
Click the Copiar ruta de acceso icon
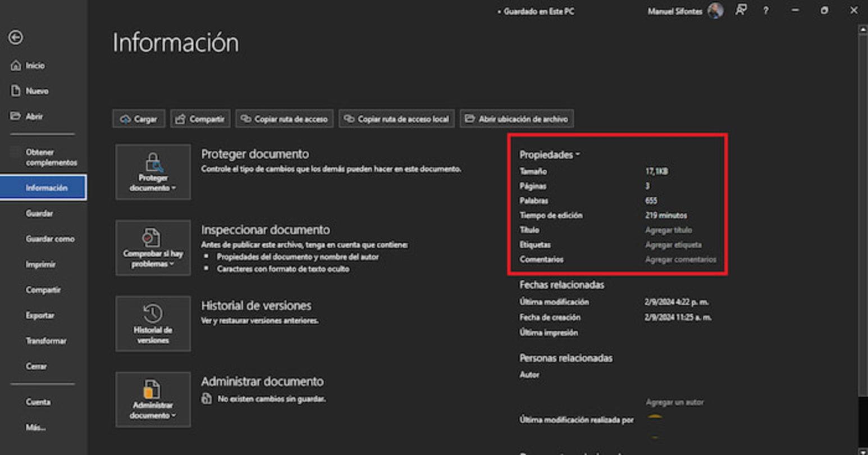(245, 119)
